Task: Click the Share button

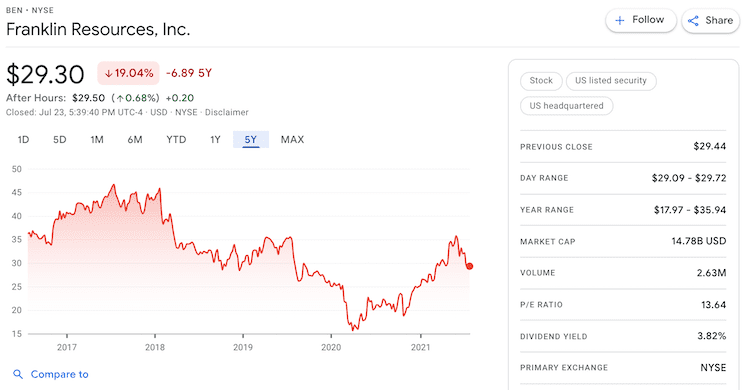Action: [x=711, y=21]
